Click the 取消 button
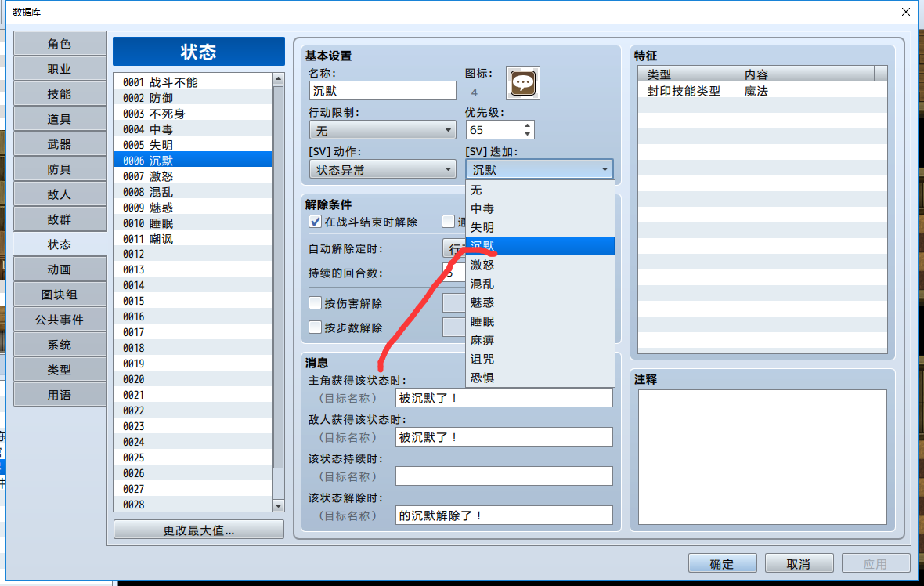 pyautogui.click(x=799, y=563)
